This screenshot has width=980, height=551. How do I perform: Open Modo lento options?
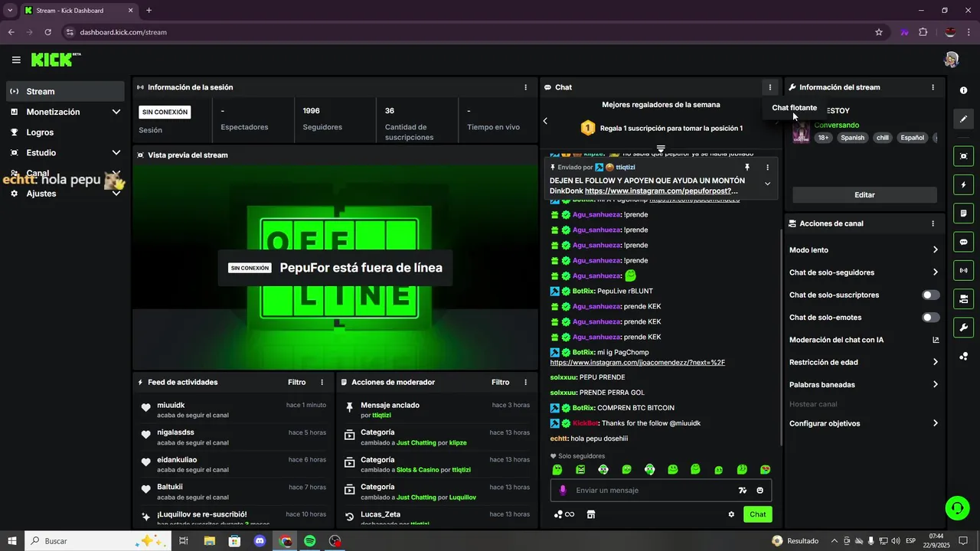tap(864, 250)
